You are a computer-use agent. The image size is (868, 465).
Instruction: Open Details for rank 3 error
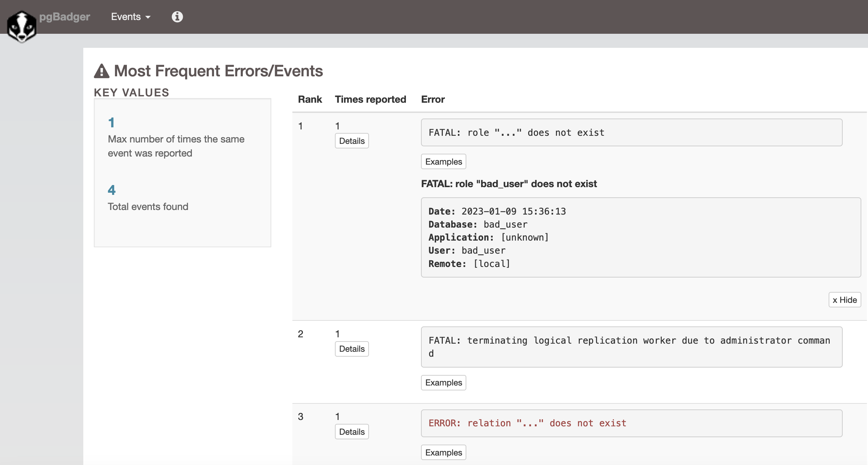(352, 432)
